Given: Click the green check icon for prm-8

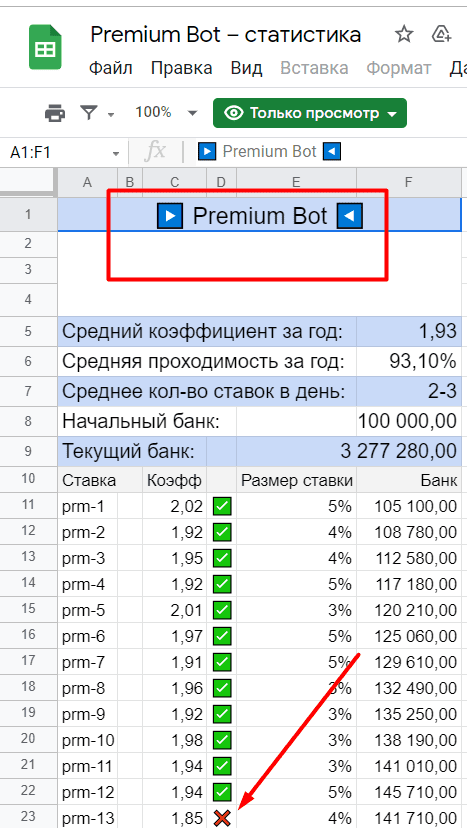Looking at the screenshot, I should pos(222,688).
